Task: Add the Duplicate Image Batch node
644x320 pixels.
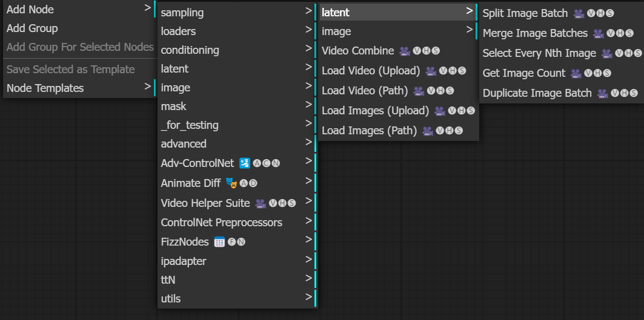Action: click(537, 93)
